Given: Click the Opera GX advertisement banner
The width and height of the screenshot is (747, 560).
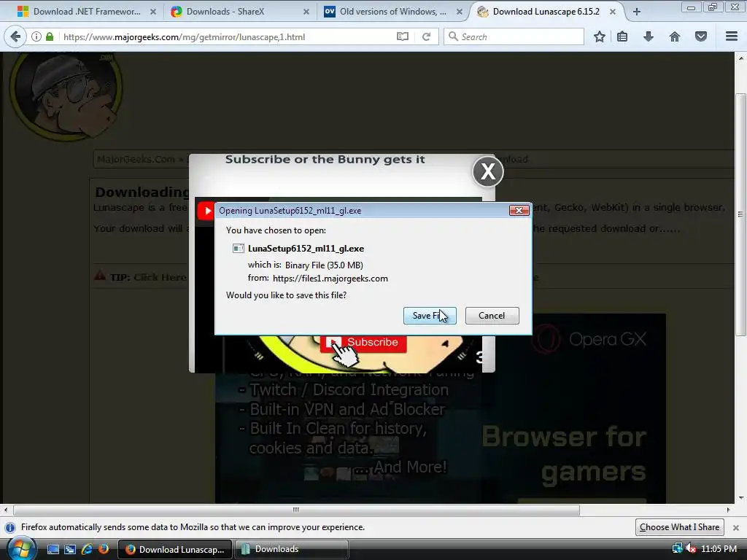Looking at the screenshot, I should [598, 408].
